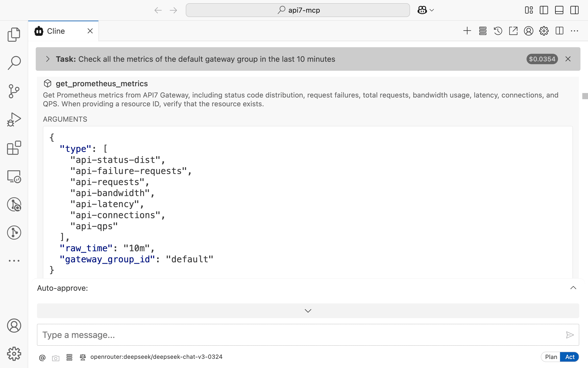This screenshot has height=368, width=588.
Task: Expand the Task header chevron
Action: pyautogui.click(x=48, y=59)
